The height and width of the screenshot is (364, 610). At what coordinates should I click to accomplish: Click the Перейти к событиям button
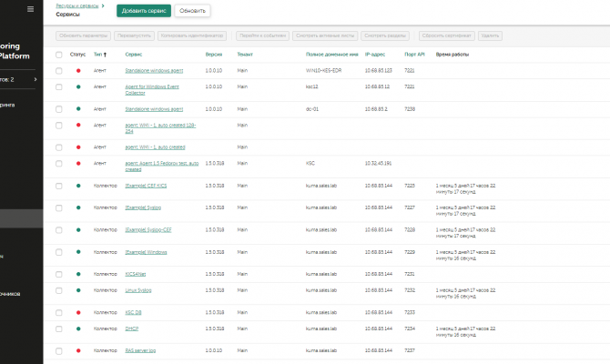[262, 35]
